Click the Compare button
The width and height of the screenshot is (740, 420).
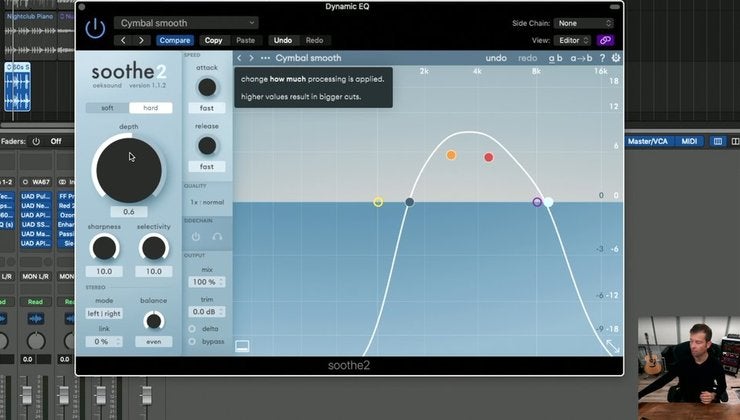click(174, 41)
